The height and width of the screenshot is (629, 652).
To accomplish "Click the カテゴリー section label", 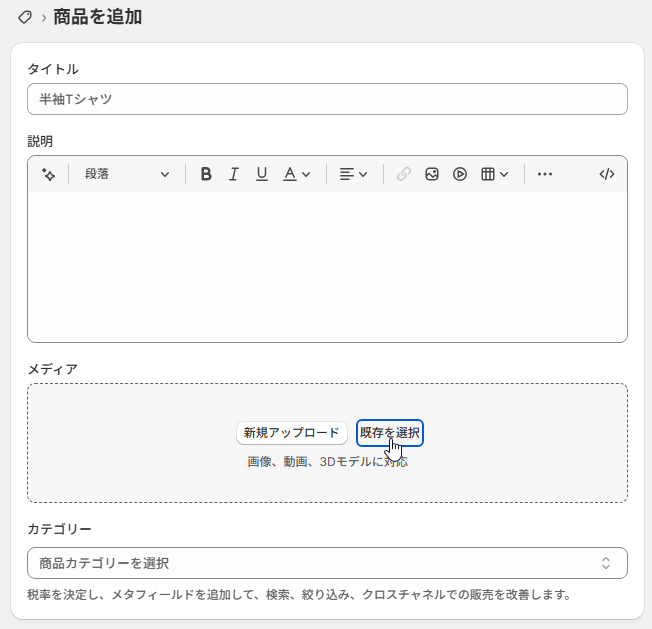I will (x=59, y=529).
